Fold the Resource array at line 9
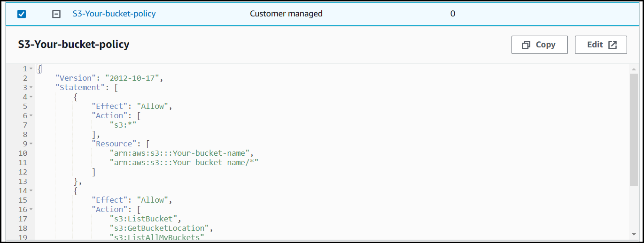Image resolution: width=644 pixels, height=243 pixels. point(31,144)
